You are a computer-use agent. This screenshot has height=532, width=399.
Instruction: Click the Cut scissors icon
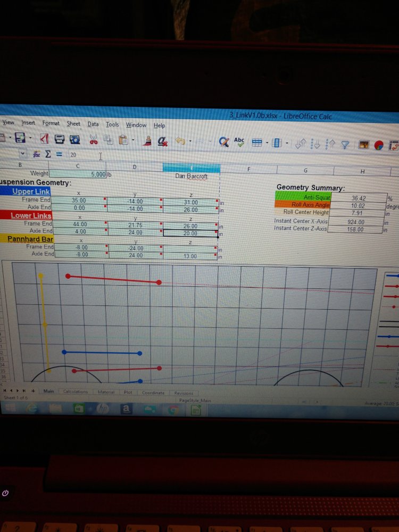point(93,140)
